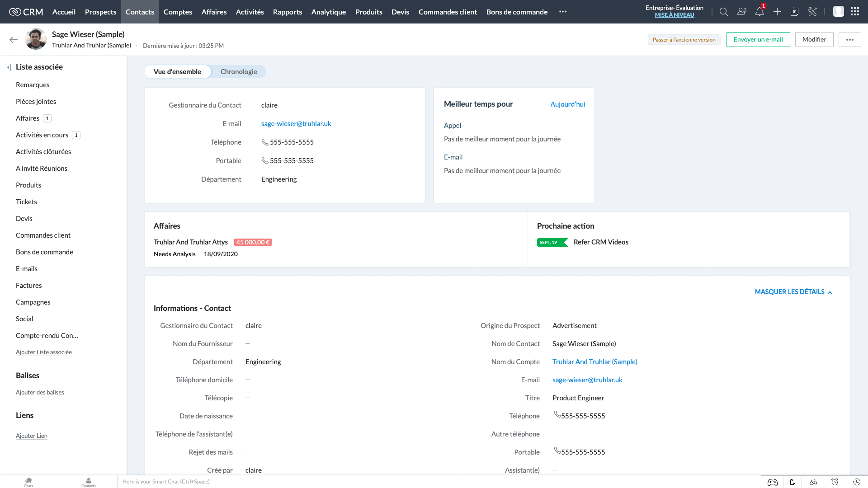The height and width of the screenshot is (488, 868).
Task: Click the sage-wieser@truhlar.uk email link
Action: click(296, 123)
